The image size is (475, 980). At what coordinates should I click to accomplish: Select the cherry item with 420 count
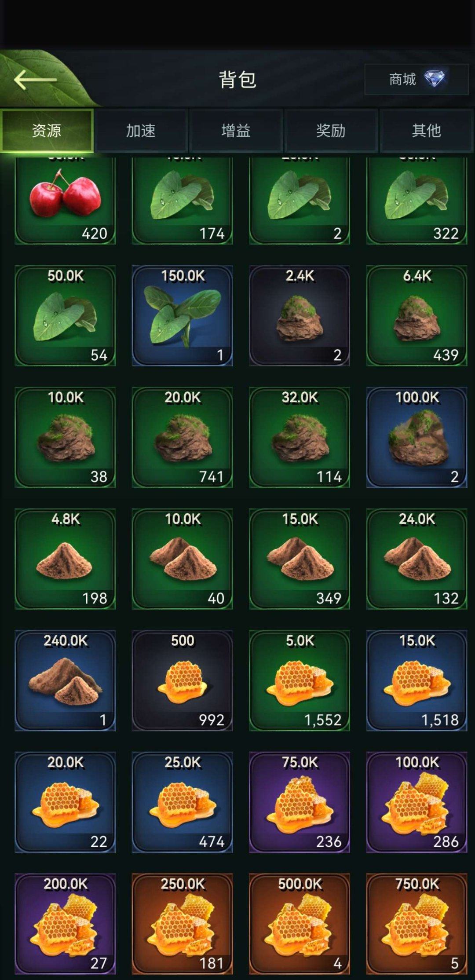(65, 201)
